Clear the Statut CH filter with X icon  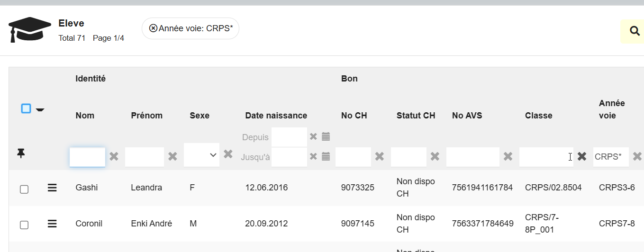(x=435, y=156)
